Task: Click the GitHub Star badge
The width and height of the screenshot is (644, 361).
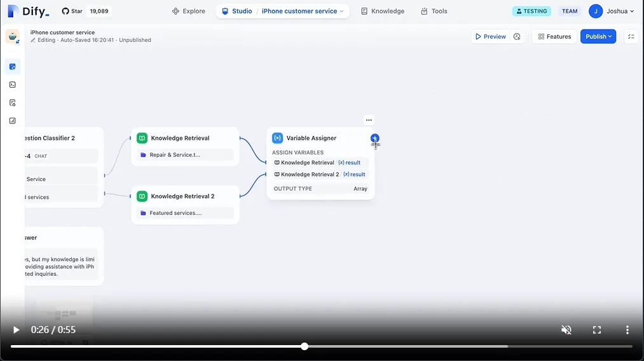Action: (86, 11)
